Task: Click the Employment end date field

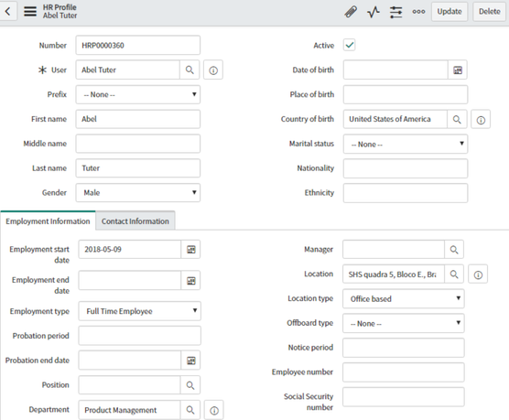Action: click(x=129, y=280)
